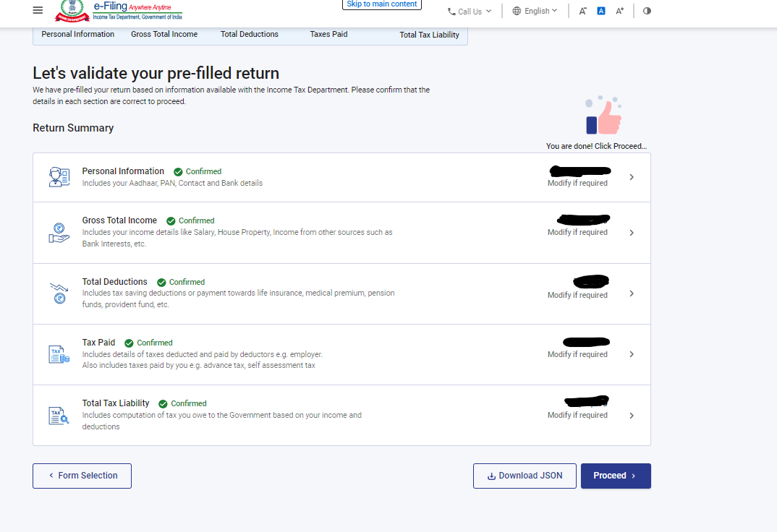This screenshot has width=777, height=532.
Task: Open the English language selector
Action: (535, 11)
